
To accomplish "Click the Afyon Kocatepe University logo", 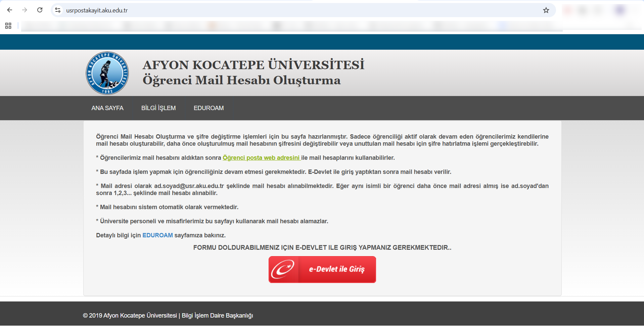I will coord(107,73).
